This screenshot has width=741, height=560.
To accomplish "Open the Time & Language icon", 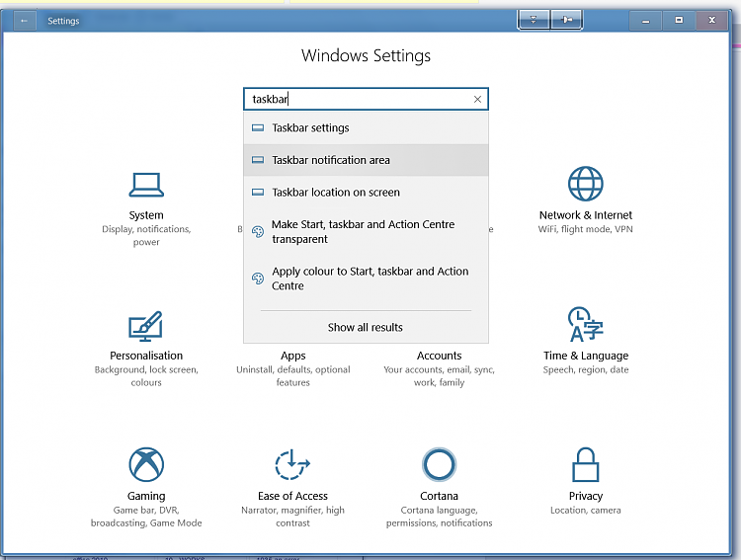I will tap(585, 324).
